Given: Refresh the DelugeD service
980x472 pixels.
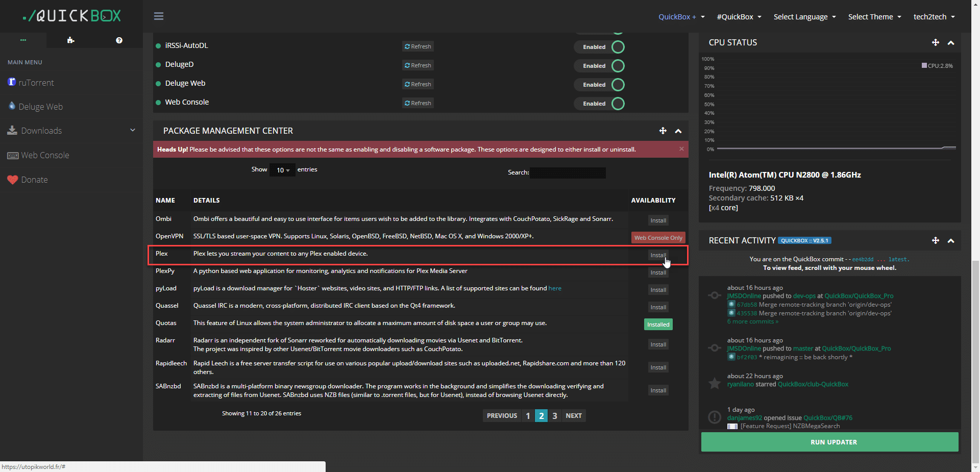Looking at the screenshot, I should click(418, 65).
